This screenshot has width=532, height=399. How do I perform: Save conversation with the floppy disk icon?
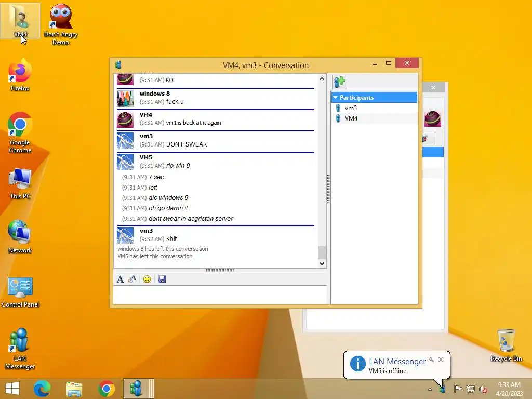click(162, 279)
